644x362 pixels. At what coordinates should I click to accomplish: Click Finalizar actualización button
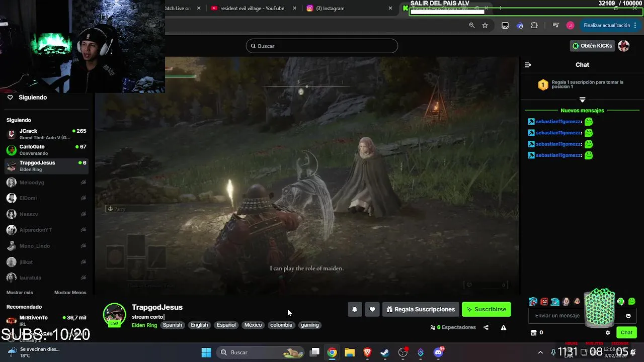tap(607, 25)
